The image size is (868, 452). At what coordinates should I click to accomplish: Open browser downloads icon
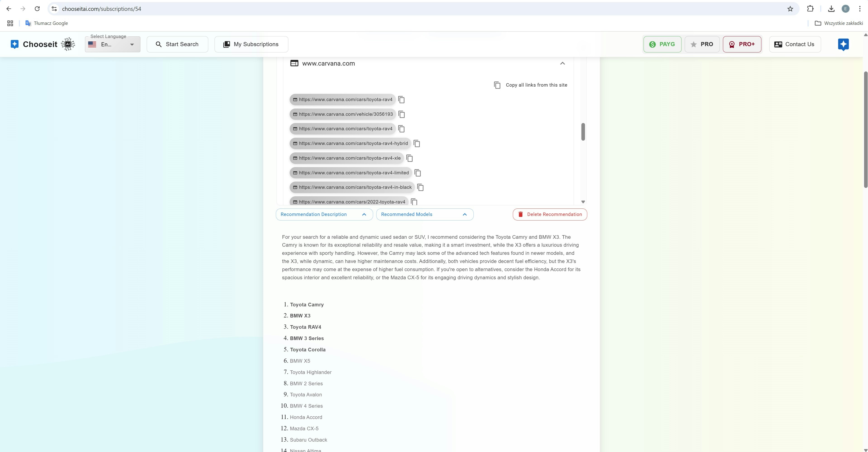831,9
